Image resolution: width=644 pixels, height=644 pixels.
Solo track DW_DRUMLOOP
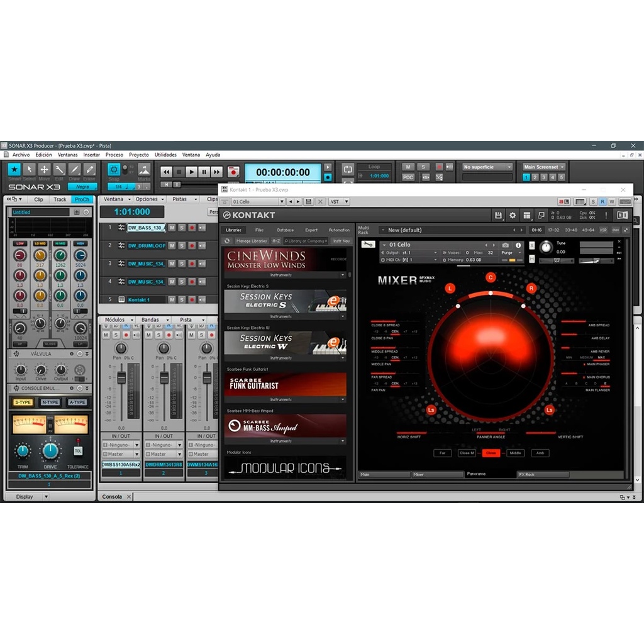coord(182,246)
